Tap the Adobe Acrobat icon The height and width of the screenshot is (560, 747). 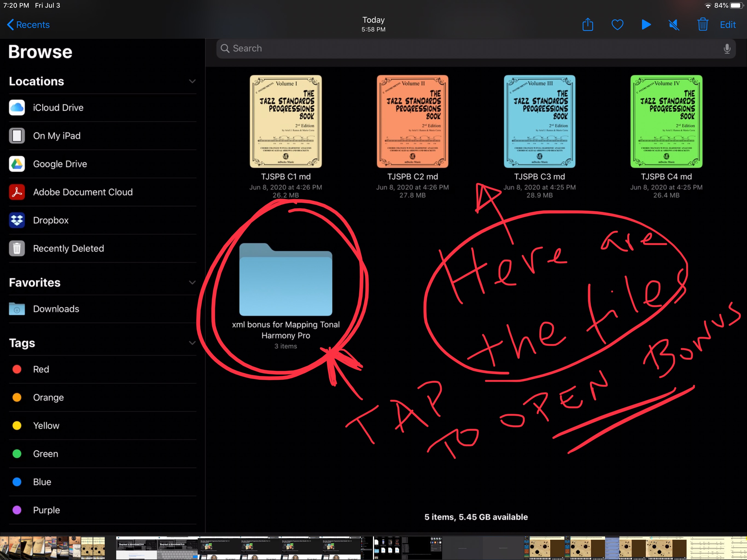17,192
